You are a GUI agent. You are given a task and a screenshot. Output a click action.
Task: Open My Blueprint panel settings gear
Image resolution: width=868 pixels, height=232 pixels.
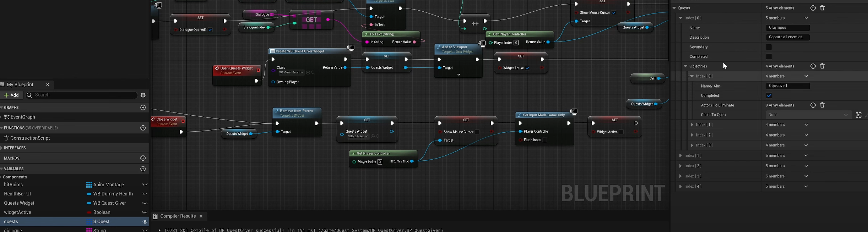[143, 95]
